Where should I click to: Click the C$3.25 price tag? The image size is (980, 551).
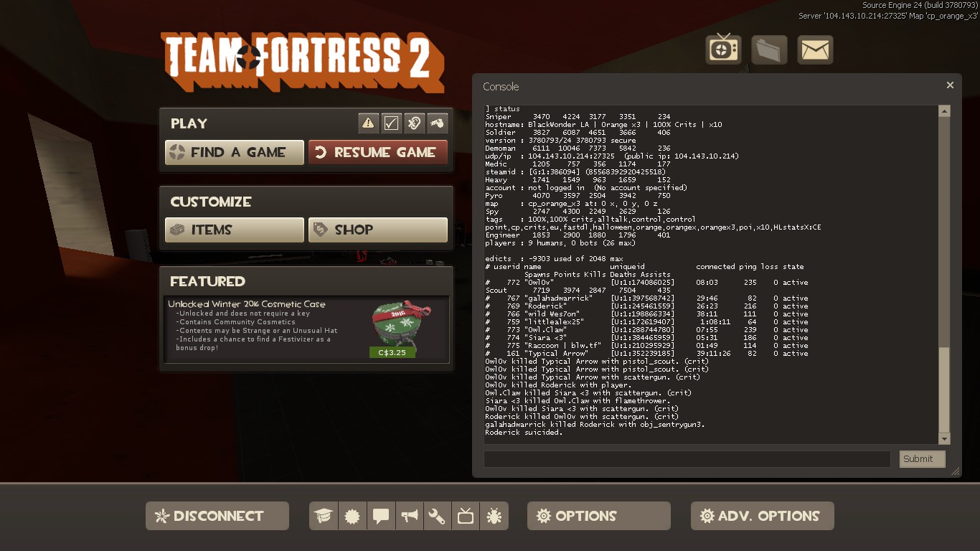[x=392, y=352]
